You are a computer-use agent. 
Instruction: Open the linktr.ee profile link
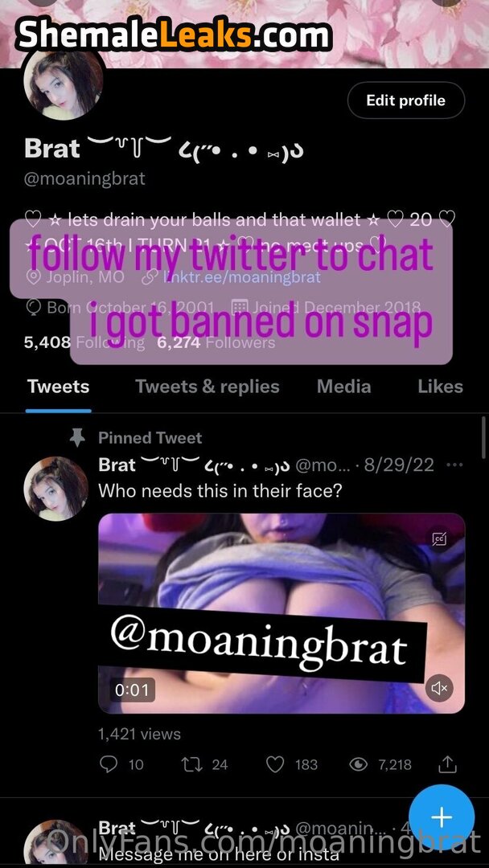pyautogui.click(x=241, y=277)
